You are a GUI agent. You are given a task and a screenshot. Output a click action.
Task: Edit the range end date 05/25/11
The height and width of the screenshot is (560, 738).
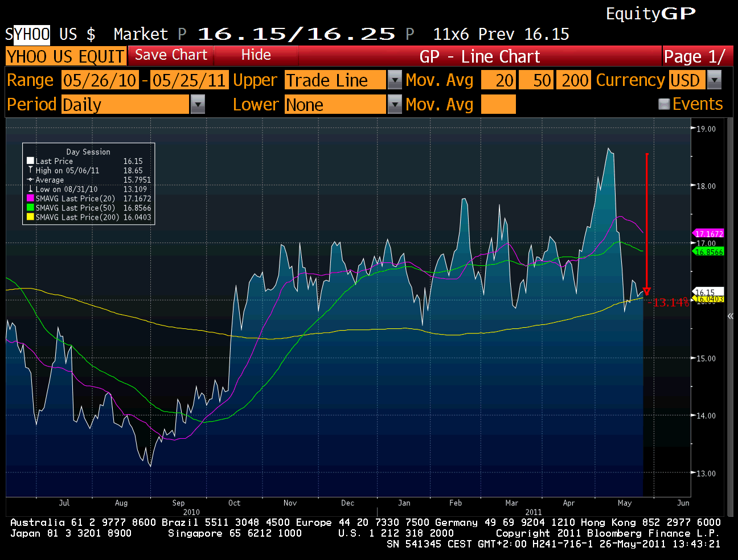click(x=190, y=80)
